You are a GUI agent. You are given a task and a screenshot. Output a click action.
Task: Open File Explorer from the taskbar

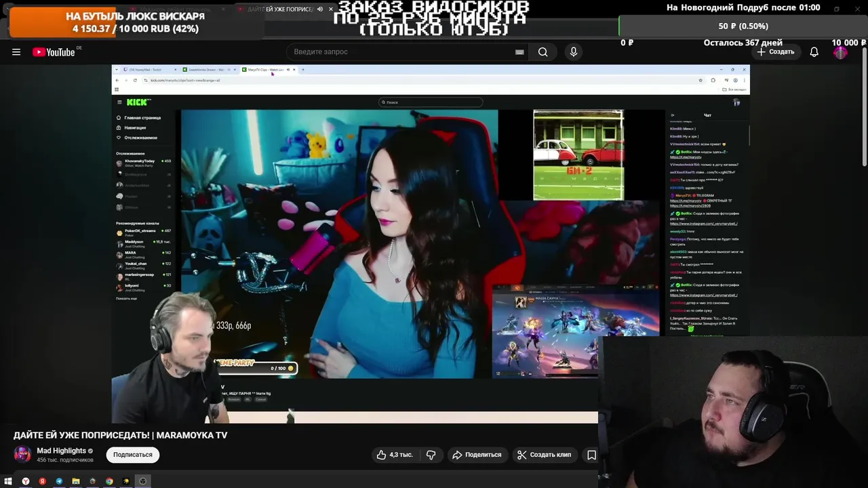76,481
